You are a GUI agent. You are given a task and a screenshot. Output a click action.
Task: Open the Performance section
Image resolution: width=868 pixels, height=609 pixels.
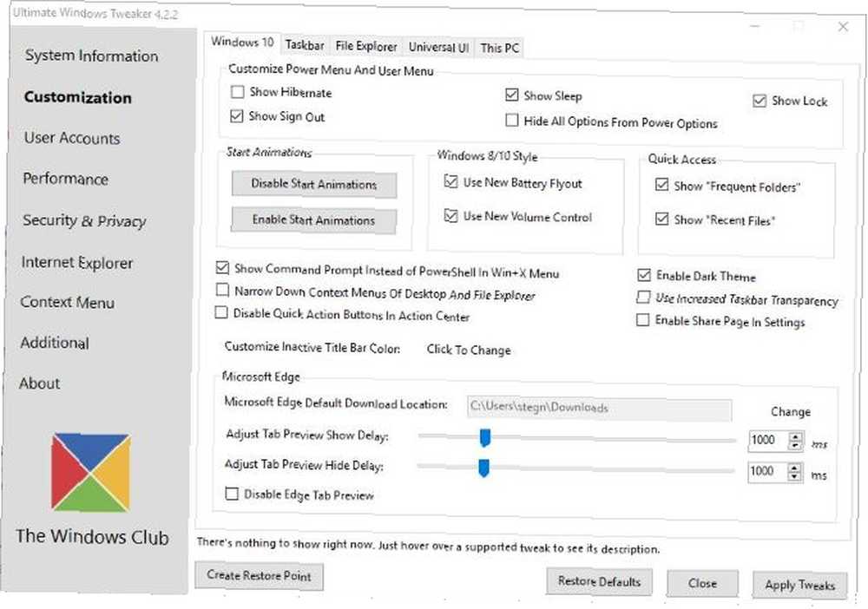(65, 179)
